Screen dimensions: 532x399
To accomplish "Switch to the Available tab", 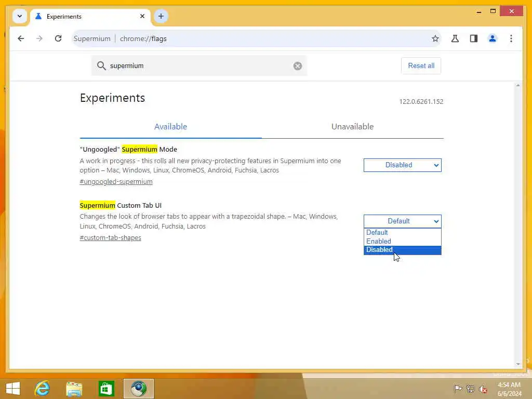I will 170,127.
